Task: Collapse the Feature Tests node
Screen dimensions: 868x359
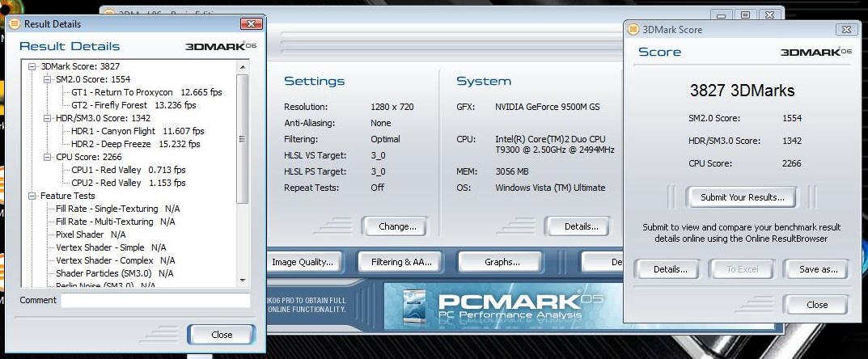Action: click(32, 196)
